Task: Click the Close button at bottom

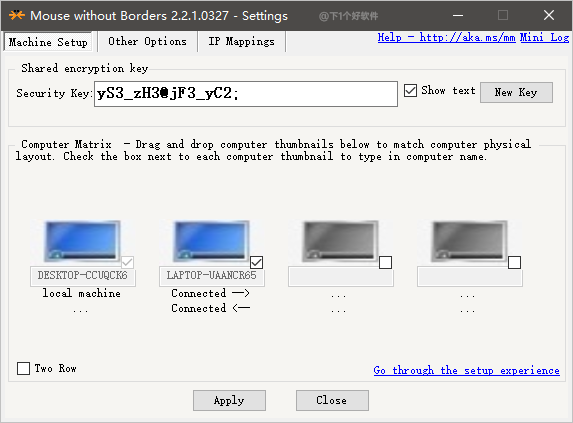Action: click(332, 400)
